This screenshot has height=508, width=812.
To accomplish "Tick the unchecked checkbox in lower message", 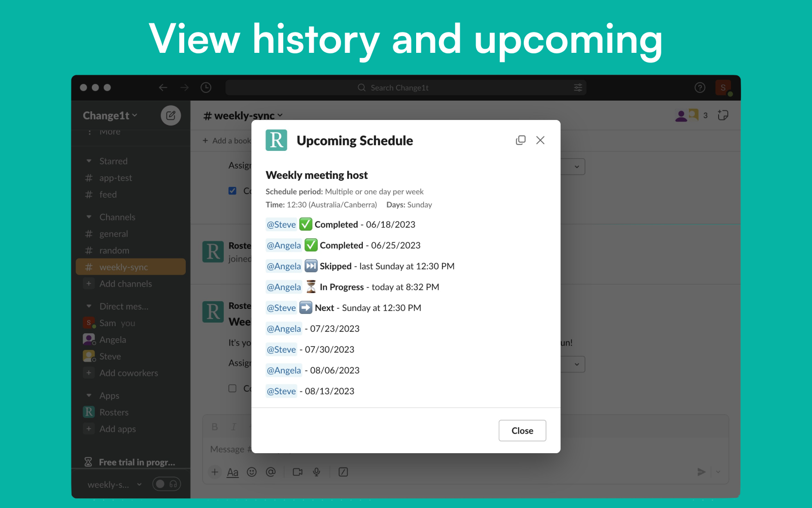I will (232, 389).
